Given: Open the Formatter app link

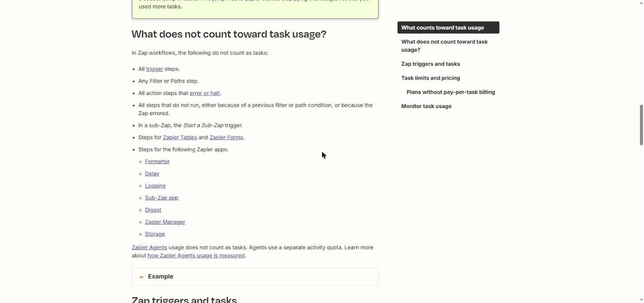Looking at the screenshot, I should point(157,162).
